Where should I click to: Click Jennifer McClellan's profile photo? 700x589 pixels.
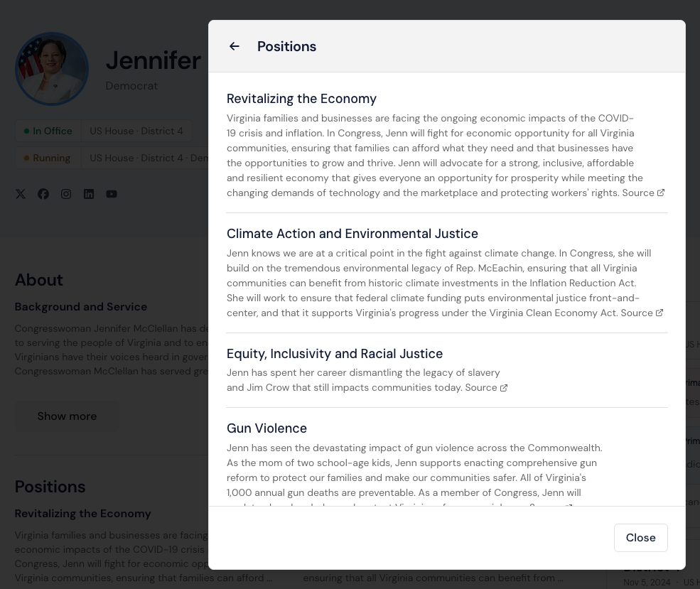[x=52, y=69]
